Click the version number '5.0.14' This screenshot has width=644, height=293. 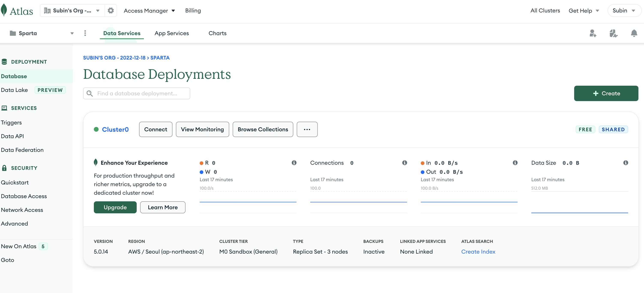point(101,252)
